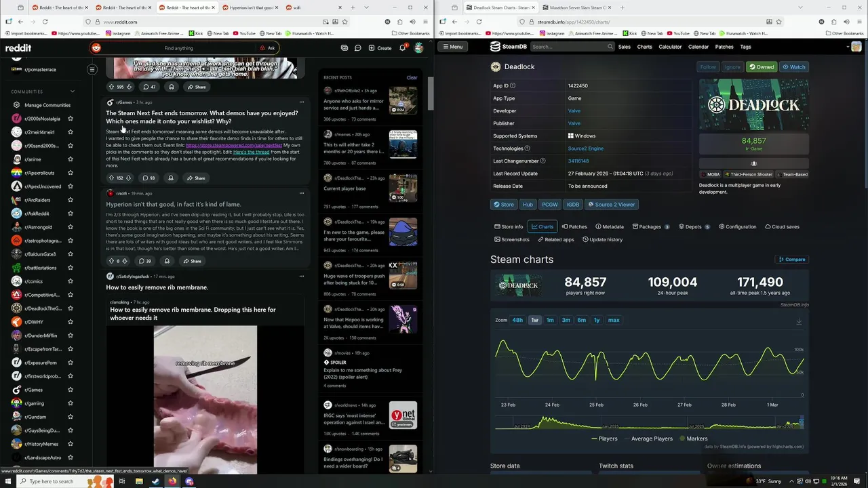Clear the Reddit recent posts list

click(412, 77)
